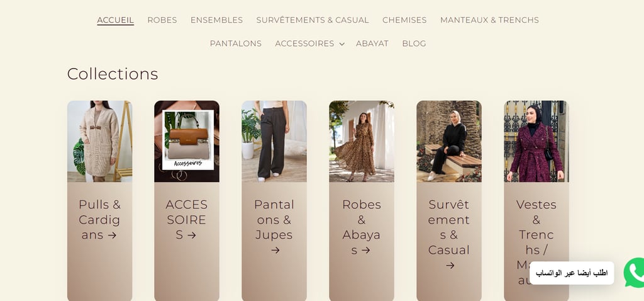The width and height of the screenshot is (644, 301).
Task: Open Manteaux & Trenchs menu item
Action: (489, 20)
